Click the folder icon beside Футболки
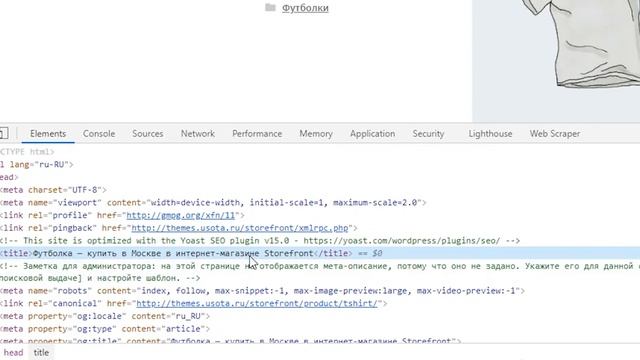The image size is (640, 360). tap(270, 7)
